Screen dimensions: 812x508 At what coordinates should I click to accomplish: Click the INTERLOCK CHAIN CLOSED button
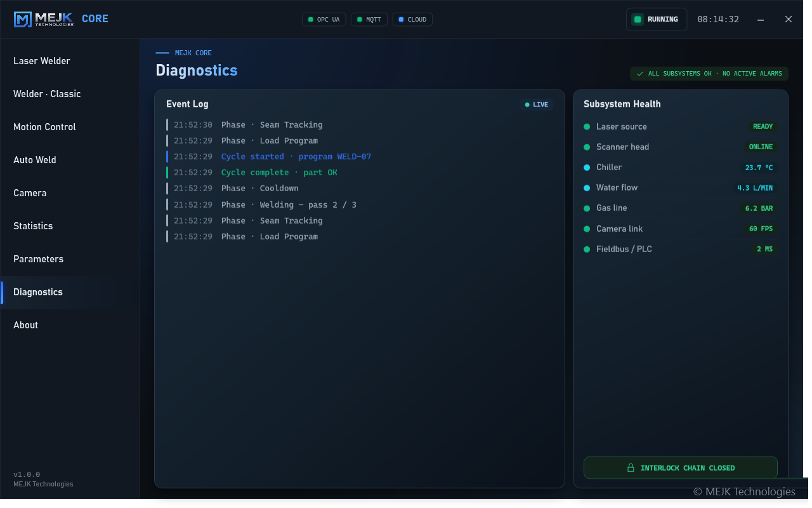tap(680, 468)
